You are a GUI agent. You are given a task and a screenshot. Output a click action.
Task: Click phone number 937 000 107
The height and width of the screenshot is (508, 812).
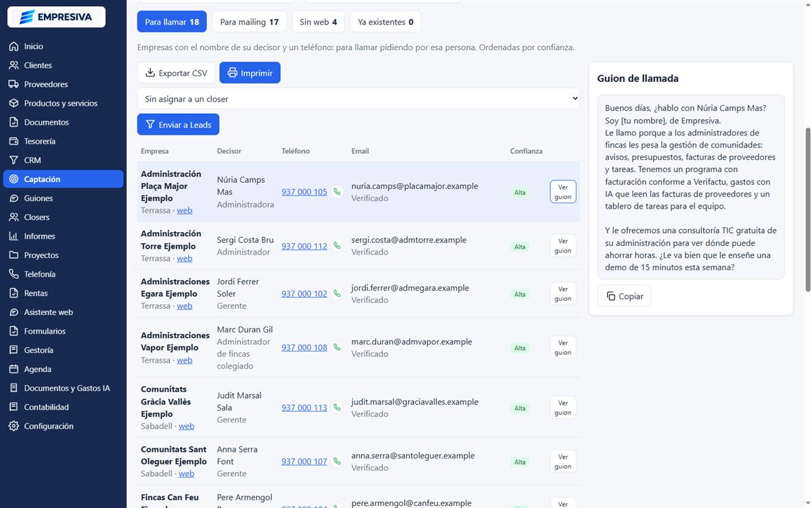tap(304, 462)
